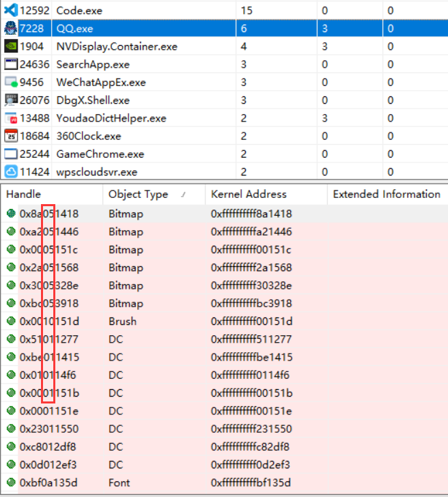448x497 pixels.
Task: Click kernel address 0xffffffffff511277
Action: [251, 339]
